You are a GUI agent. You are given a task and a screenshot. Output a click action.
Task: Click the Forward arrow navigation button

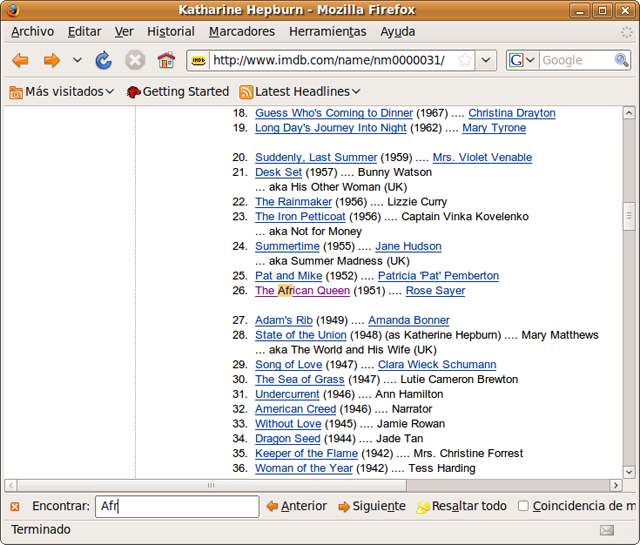51,61
